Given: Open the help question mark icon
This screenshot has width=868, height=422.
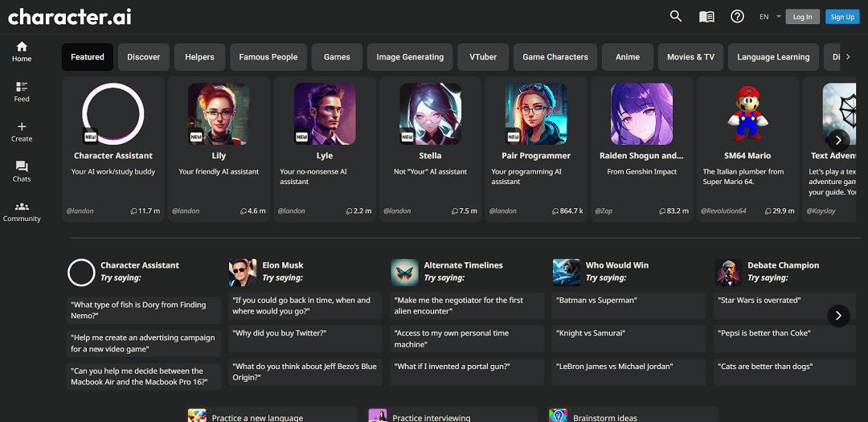Looking at the screenshot, I should point(737,16).
